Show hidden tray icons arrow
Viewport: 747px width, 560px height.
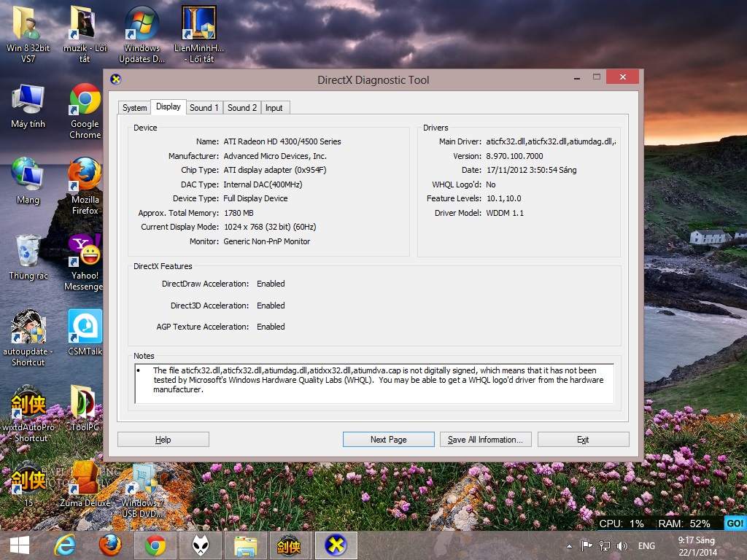click(569, 546)
